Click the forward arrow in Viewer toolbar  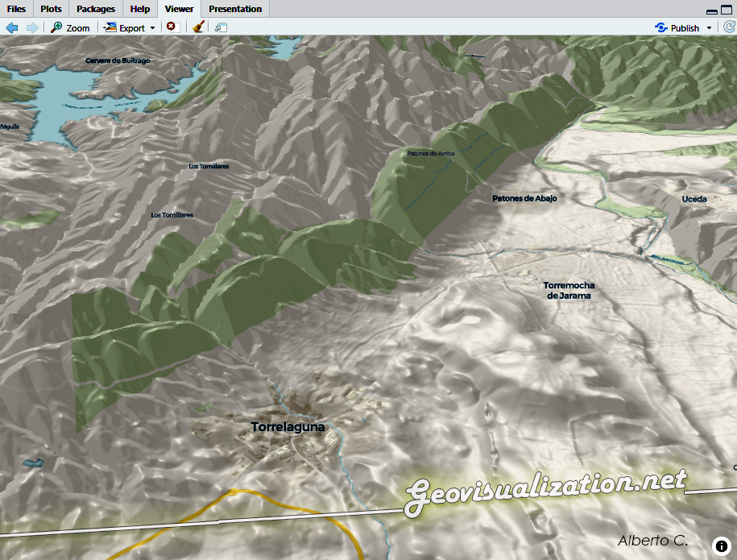pyautogui.click(x=32, y=27)
